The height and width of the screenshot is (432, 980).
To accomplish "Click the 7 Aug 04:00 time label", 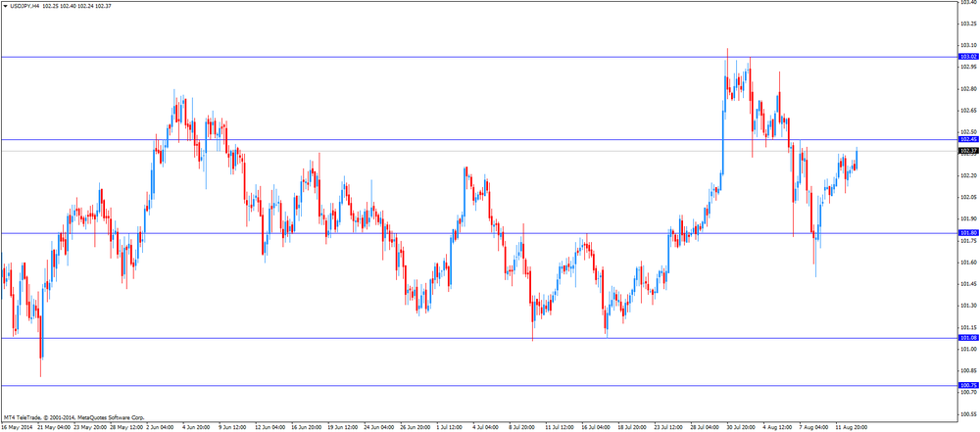I will (x=813, y=428).
